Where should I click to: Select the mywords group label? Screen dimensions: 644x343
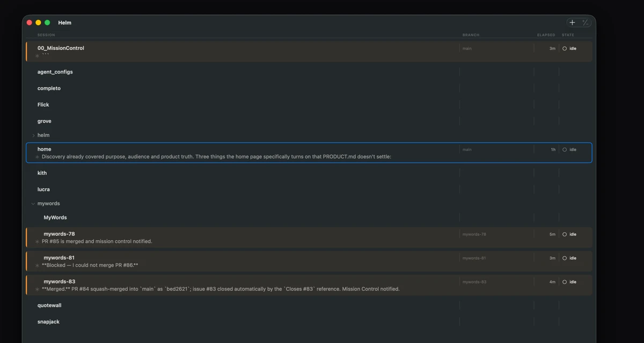tap(49, 204)
